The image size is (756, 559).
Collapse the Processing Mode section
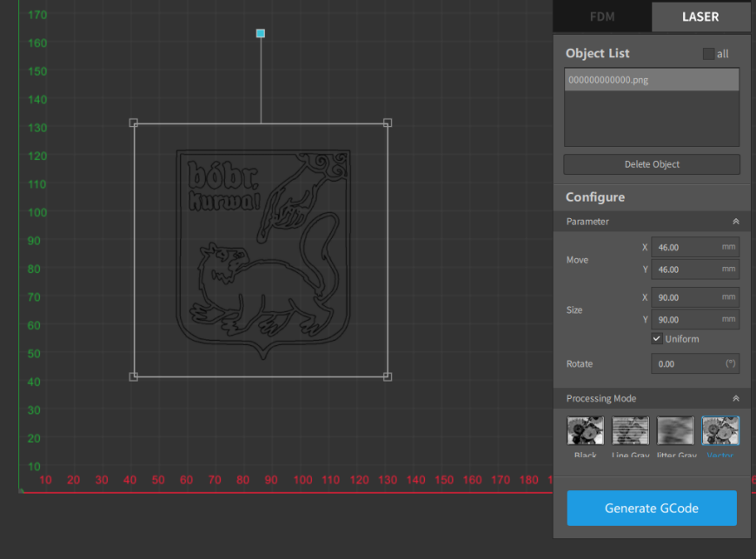pos(735,399)
